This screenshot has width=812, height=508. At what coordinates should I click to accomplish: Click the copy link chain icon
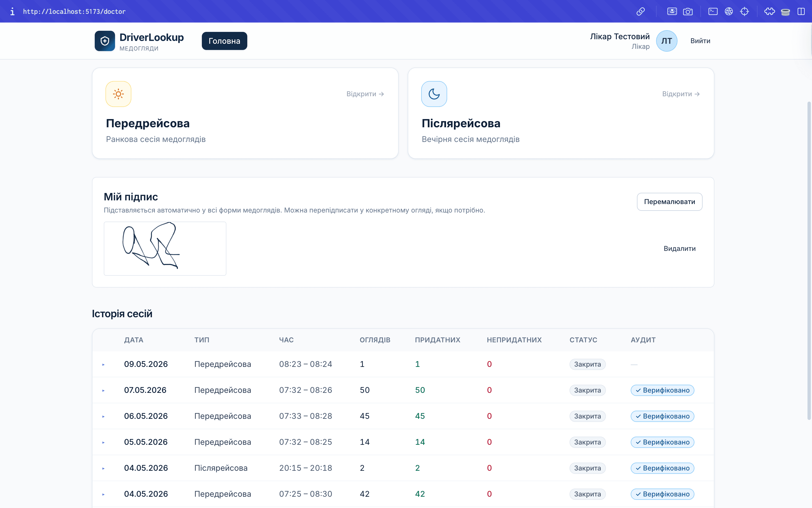[x=641, y=11]
